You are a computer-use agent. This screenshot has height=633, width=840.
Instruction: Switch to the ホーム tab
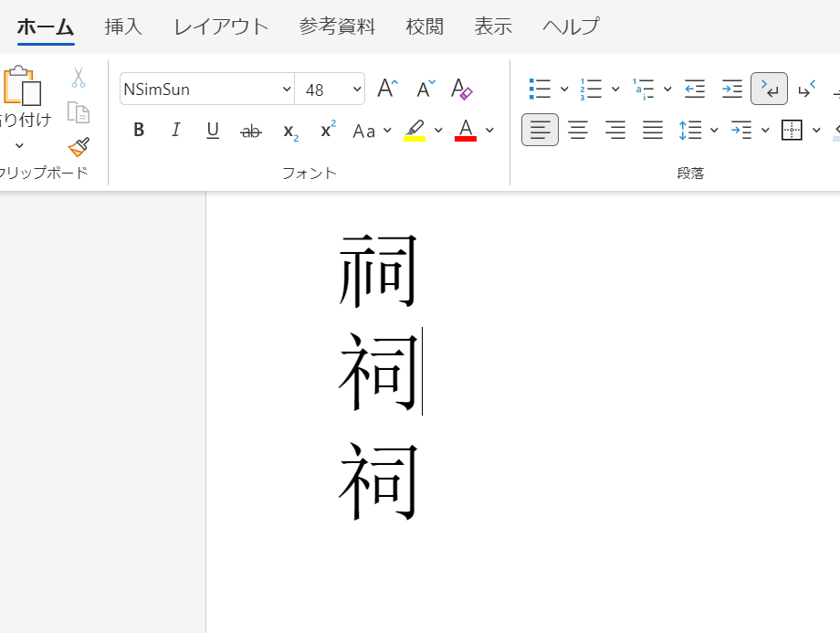coord(46,26)
